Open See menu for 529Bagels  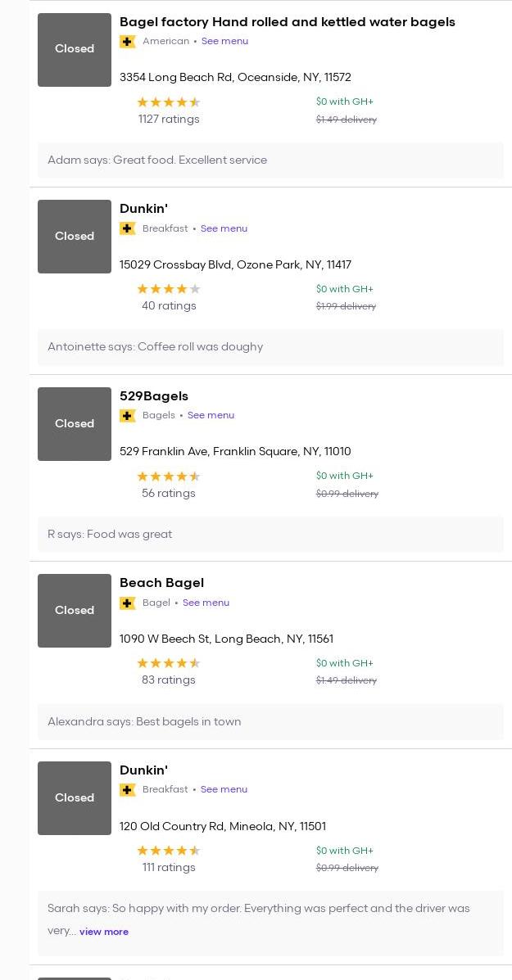(x=211, y=415)
